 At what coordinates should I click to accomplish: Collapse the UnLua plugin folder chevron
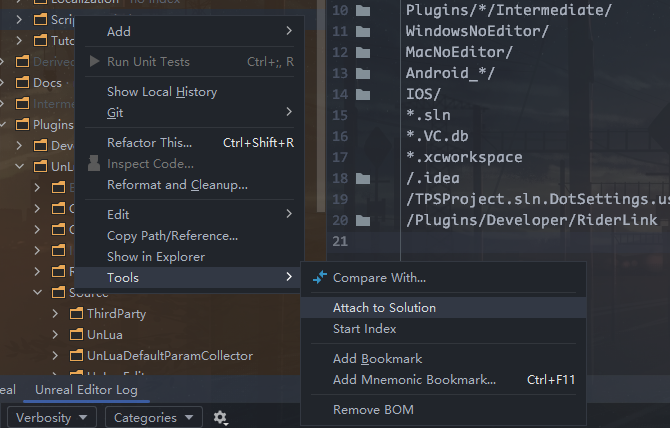pyautogui.click(x=19, y=166)
